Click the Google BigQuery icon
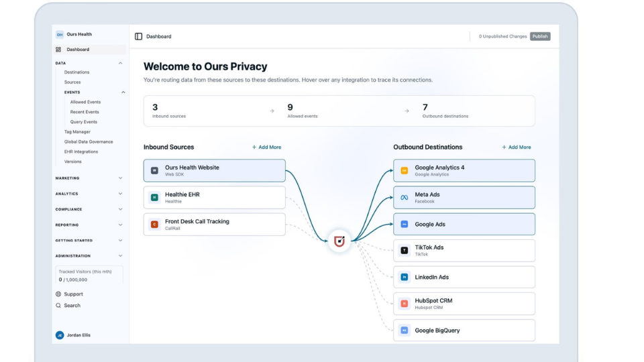The image size is (644, 362). pyautogui.click(x=404, y=330)
